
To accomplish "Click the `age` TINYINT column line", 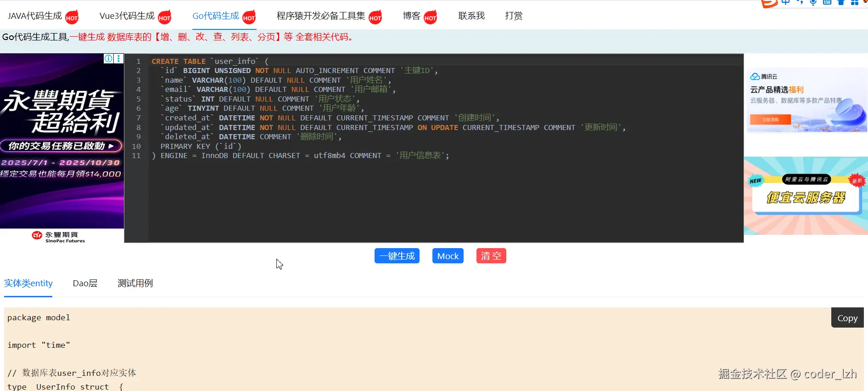I will (x=262, y=108).
